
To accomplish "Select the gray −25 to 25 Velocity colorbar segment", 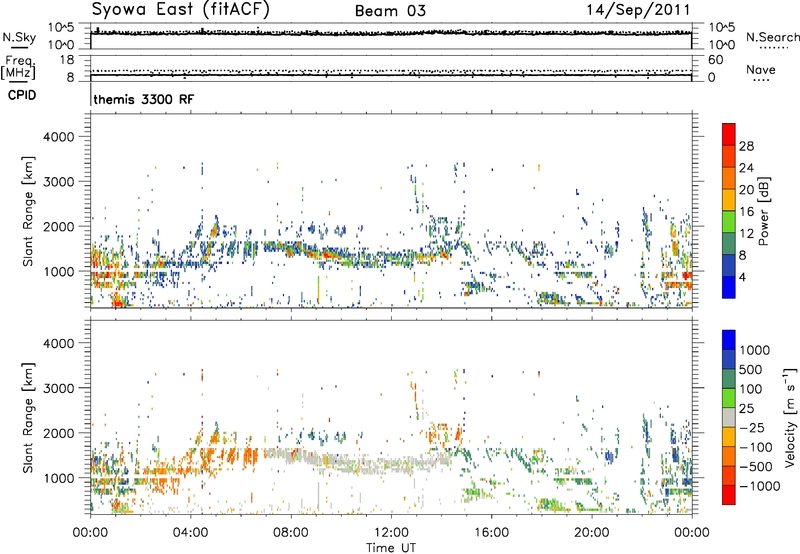I will click(x=729, y=418).
